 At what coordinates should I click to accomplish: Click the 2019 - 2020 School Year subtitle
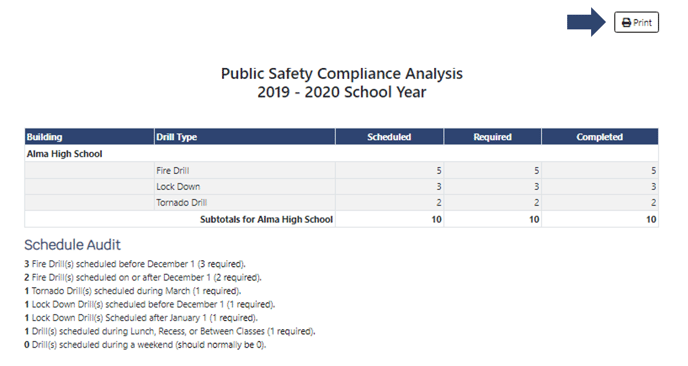click(341, 92)
